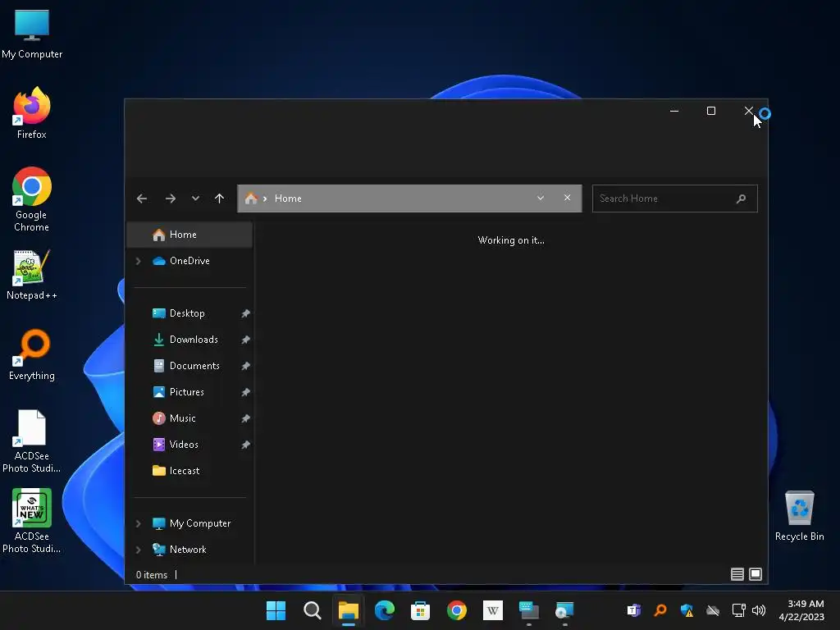
Task: Open clock and date flyout
Action: tap(801, 610)
